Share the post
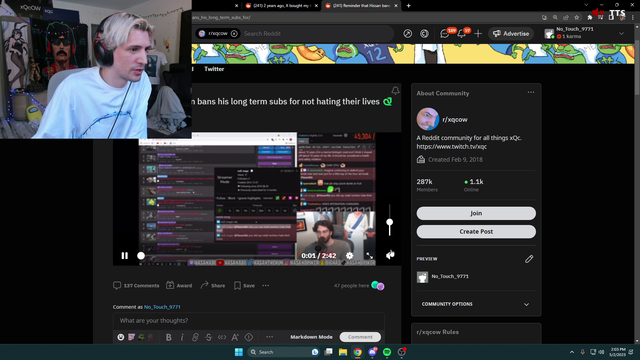This screenshot has width=640, height=360. point(213,285)
